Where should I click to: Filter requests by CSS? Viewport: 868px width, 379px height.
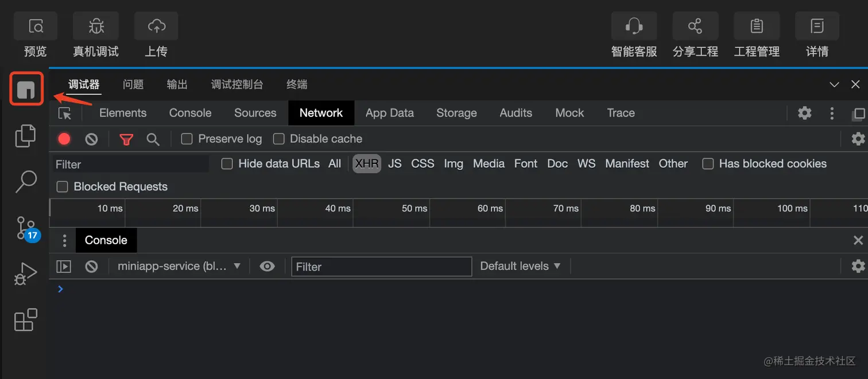click(x=423, y=164)
